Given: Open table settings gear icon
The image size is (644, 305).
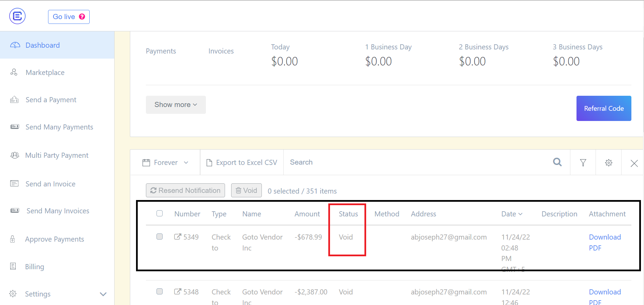Looking at the screenshot, I should tap(609, 163).
